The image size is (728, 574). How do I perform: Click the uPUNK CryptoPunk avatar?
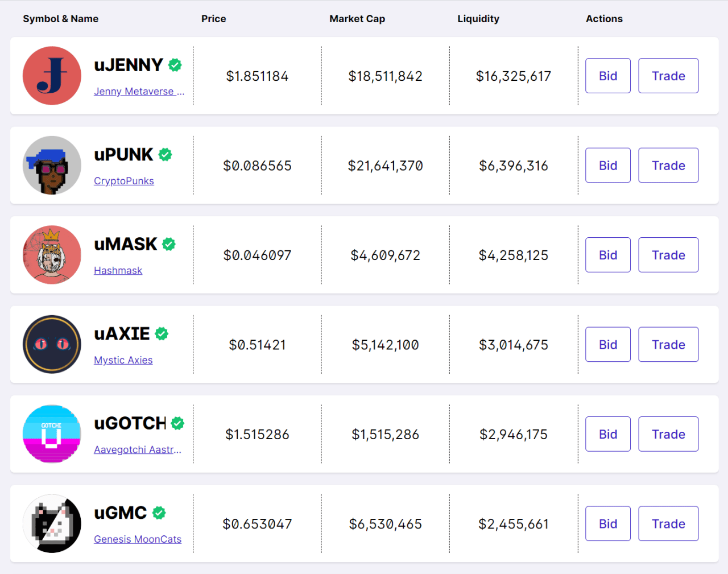pyautogui.click(x=52, y=166)
